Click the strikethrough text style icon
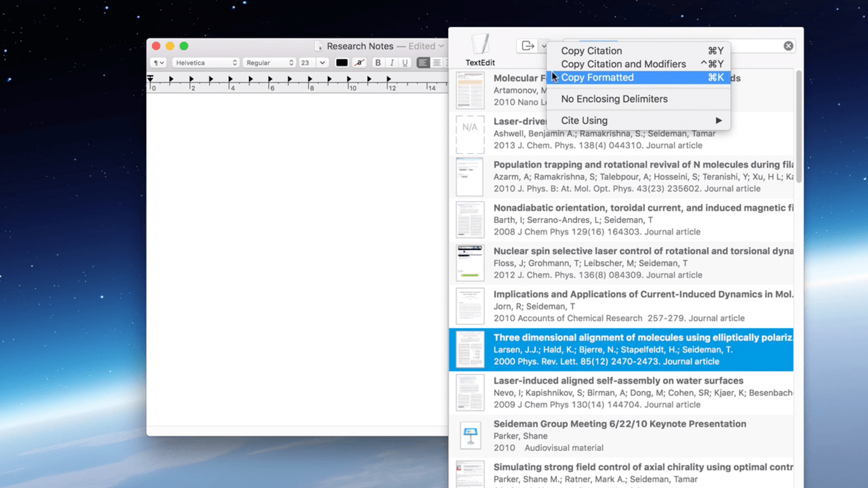Viewport: 868px width, 488px height. click(359, 62)
